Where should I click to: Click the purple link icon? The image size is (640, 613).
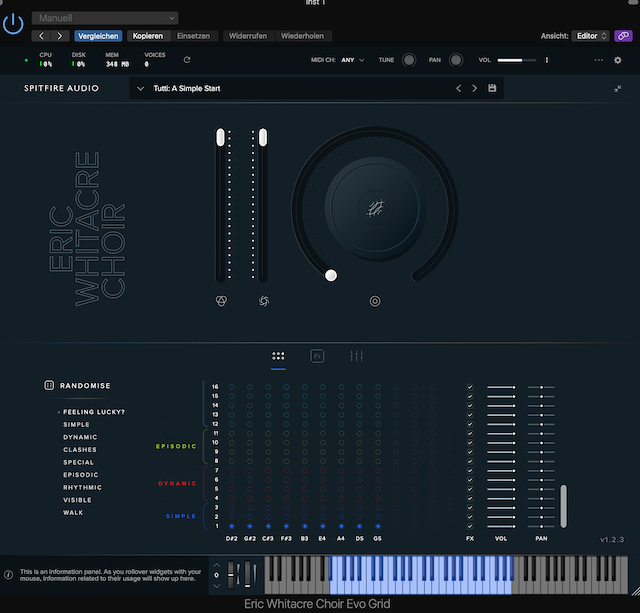623,36
